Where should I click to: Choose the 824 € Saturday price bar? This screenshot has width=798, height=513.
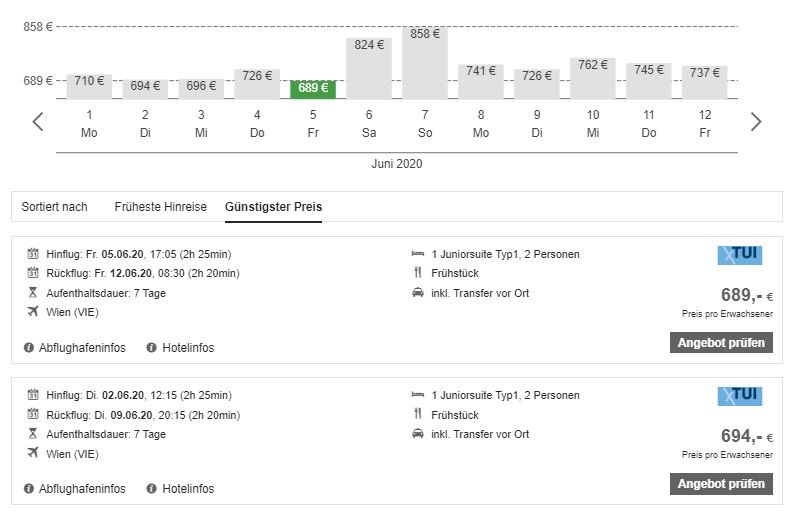point(369,68)
